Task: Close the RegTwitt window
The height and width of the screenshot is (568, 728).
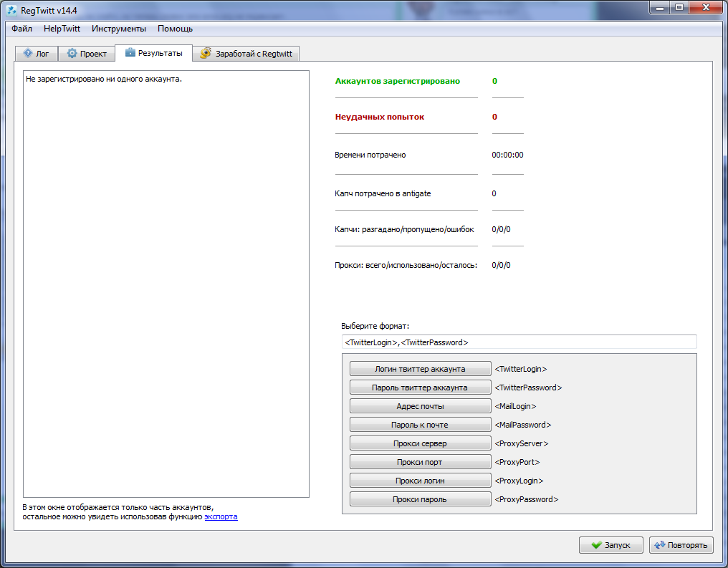Action: pyautogui.click(x=706, y=8)
